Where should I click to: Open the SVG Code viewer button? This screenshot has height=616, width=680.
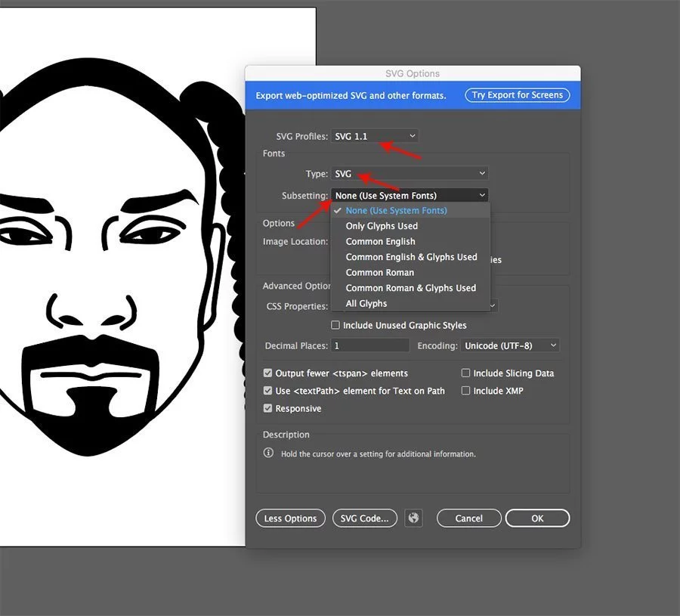(364, 518)
